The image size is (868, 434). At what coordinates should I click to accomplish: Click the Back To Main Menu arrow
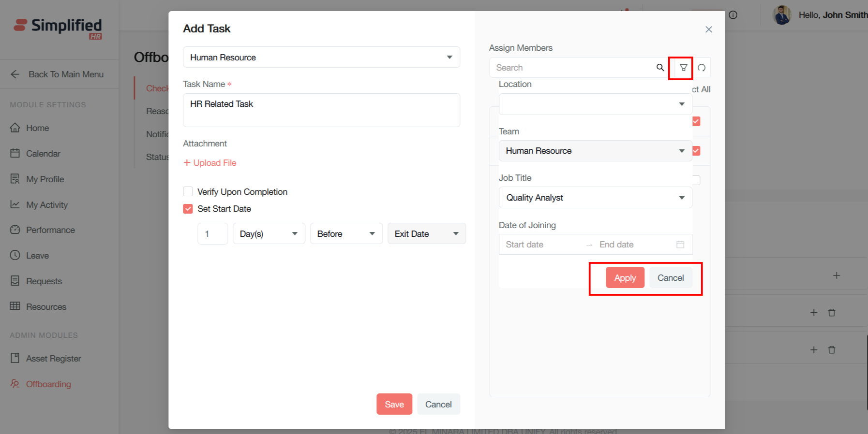coord(15,74)
